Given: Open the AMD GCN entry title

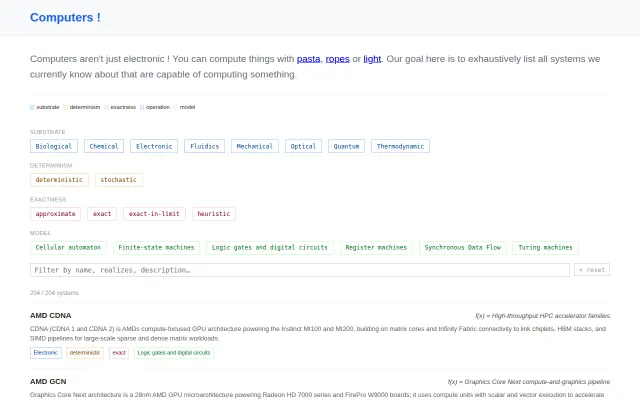Looking at the screenshot, I should point(48,382).
